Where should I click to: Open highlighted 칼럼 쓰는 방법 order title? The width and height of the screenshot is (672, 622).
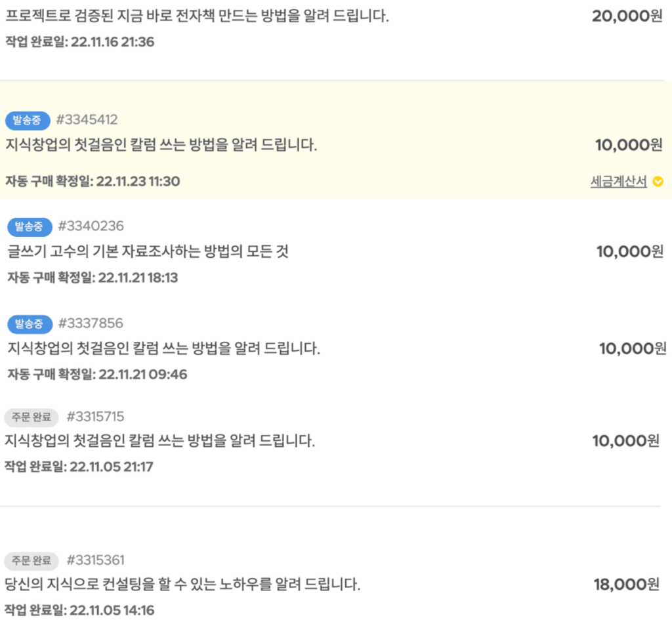click(161, 145)
